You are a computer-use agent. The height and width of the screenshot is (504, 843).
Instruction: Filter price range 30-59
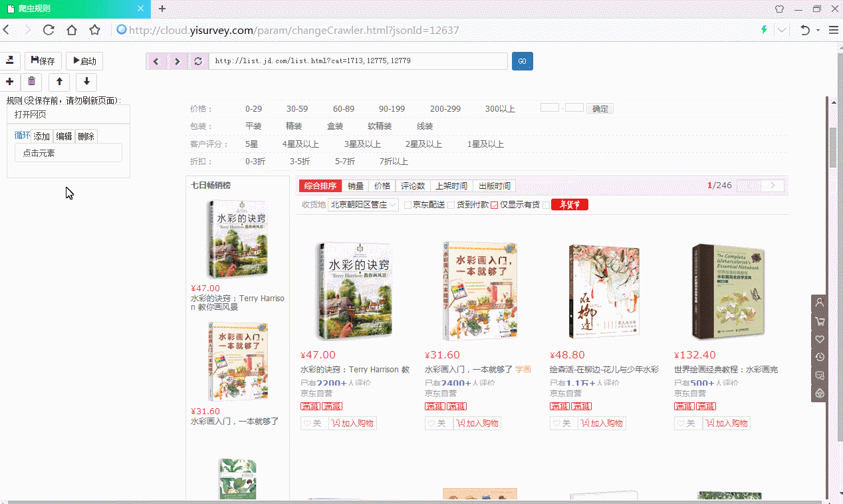pos(297,109)
